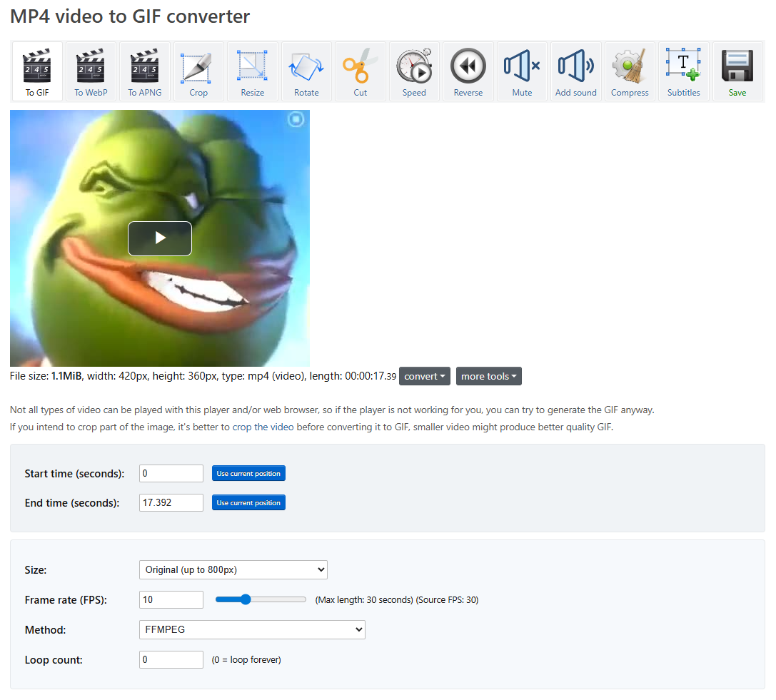Open the Size dropdown list
776x700 pixels.
(233, 569)
